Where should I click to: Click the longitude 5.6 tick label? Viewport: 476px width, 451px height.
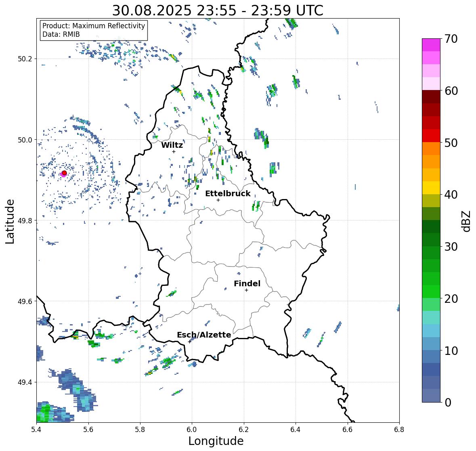point(88,430)
